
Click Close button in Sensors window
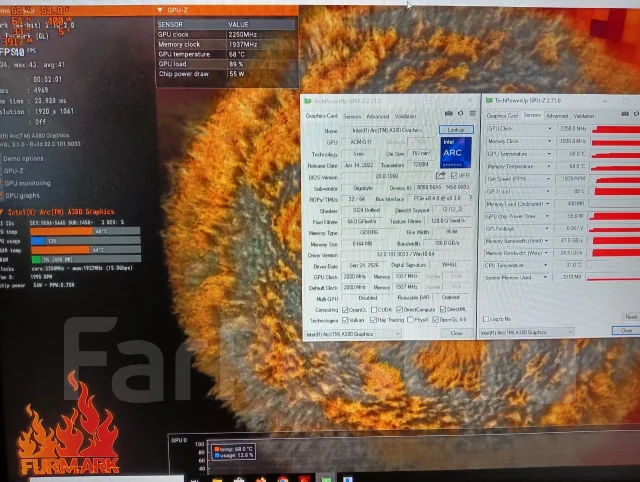626,331
